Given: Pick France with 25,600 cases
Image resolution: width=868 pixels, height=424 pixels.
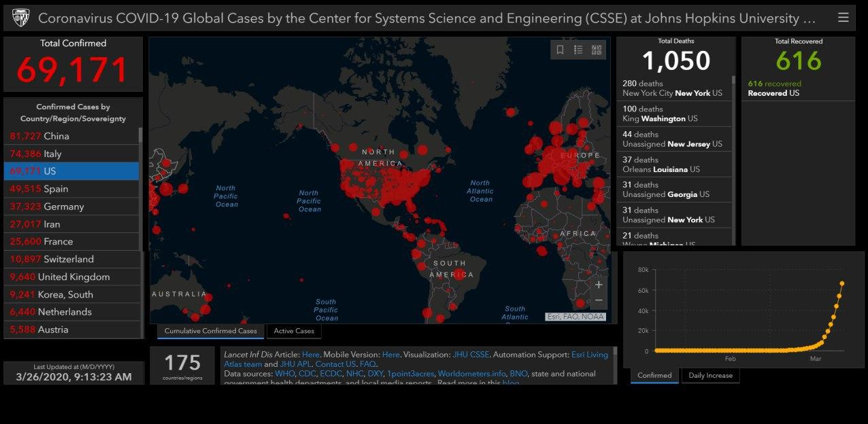Looking at the screenshot, I should tap(71, 241).
